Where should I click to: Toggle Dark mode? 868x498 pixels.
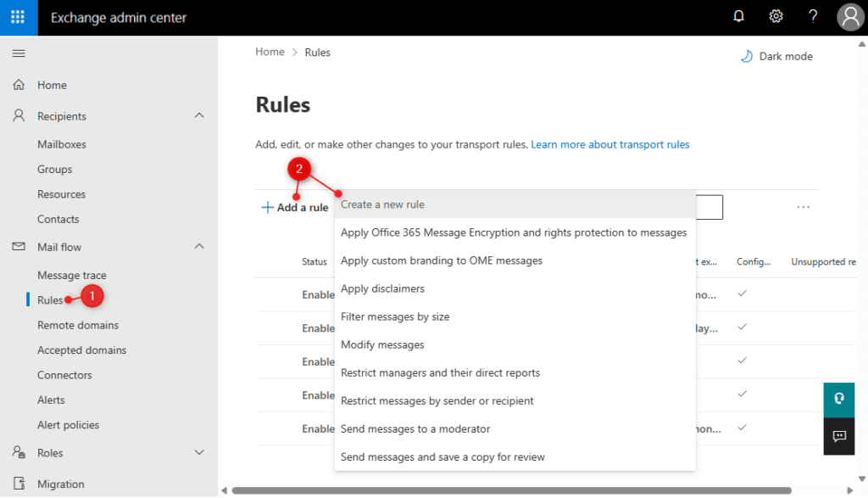pos(776,57)
